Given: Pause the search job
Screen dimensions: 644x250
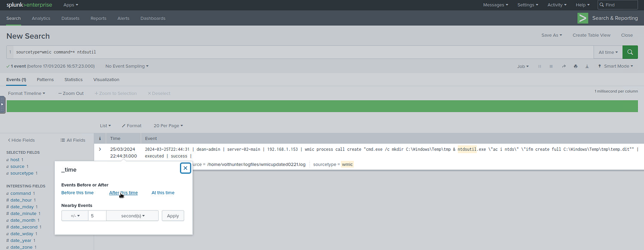Looking at the screenshot, I should point(540,66).
